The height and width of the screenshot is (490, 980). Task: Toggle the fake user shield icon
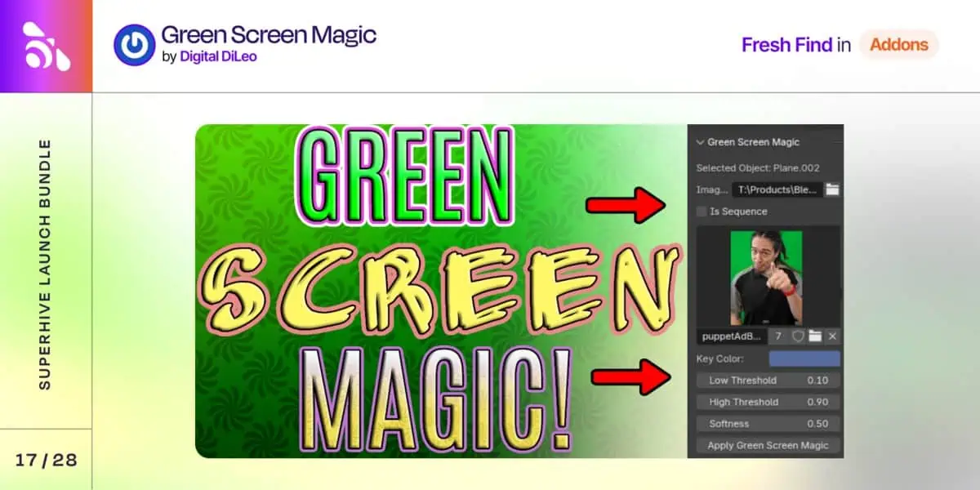pos(798,336)
